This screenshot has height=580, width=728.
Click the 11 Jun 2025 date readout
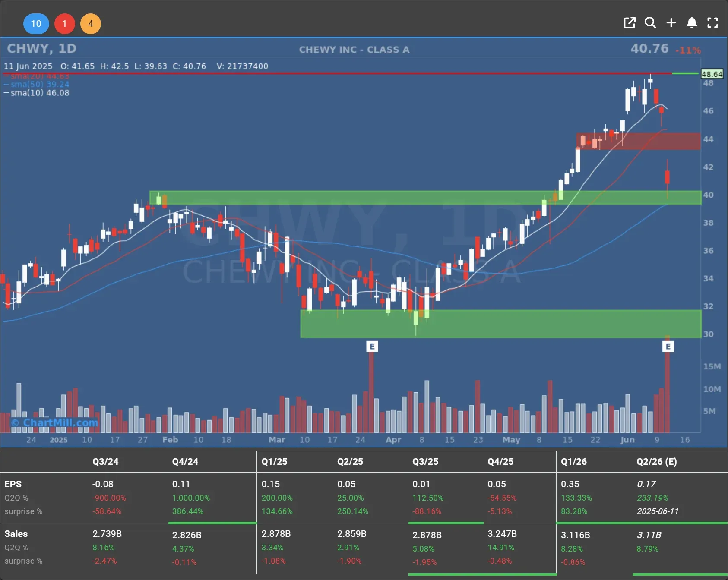[28, 66]
